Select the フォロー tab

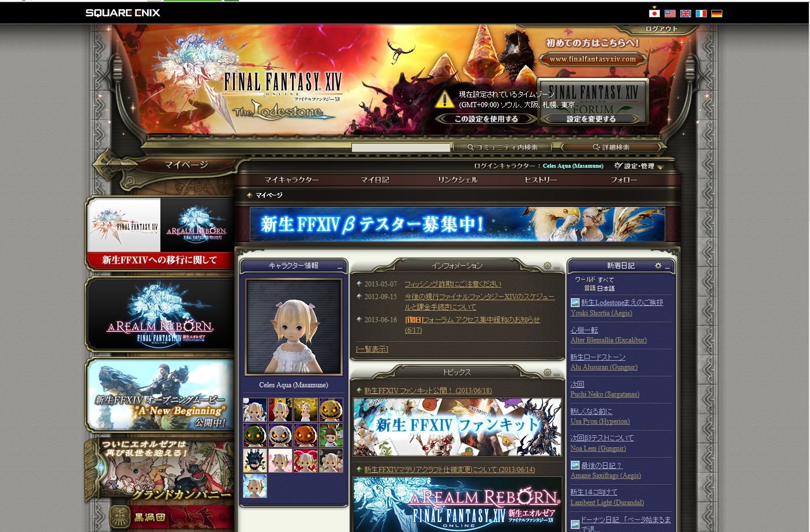[624, 180]
